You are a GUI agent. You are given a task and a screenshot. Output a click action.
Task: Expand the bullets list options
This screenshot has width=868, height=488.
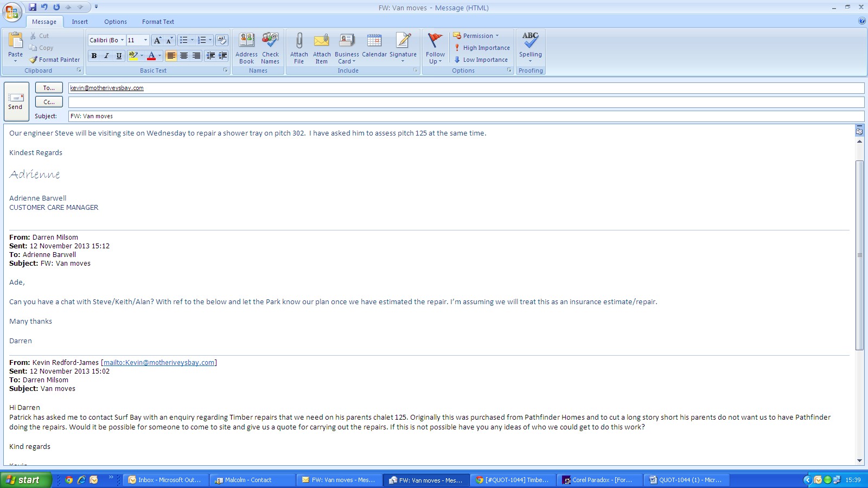[192, 40]
